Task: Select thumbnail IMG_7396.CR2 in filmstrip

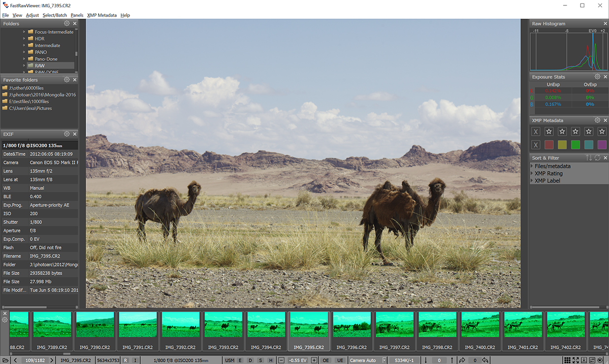Action: pos(352,330)
